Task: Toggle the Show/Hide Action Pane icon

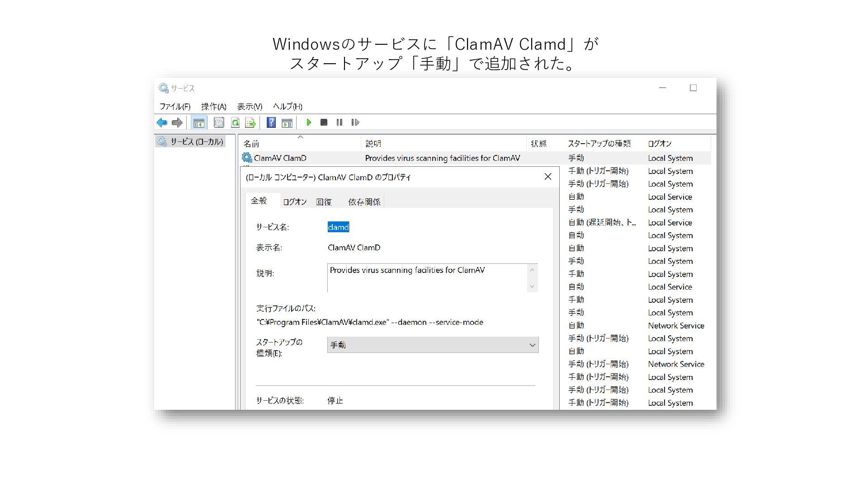Action: (x=287, y=122)
